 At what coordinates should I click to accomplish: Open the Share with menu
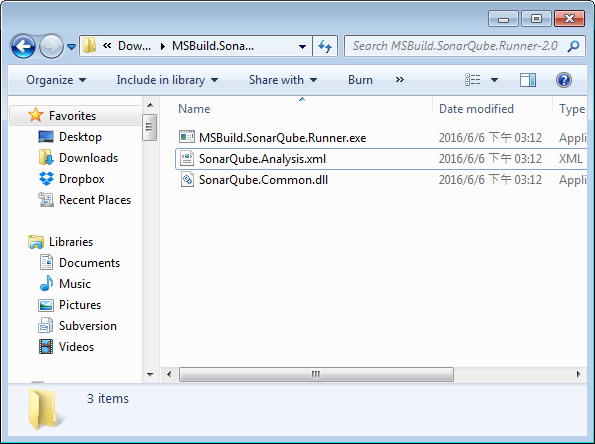(x=283, y=80)
